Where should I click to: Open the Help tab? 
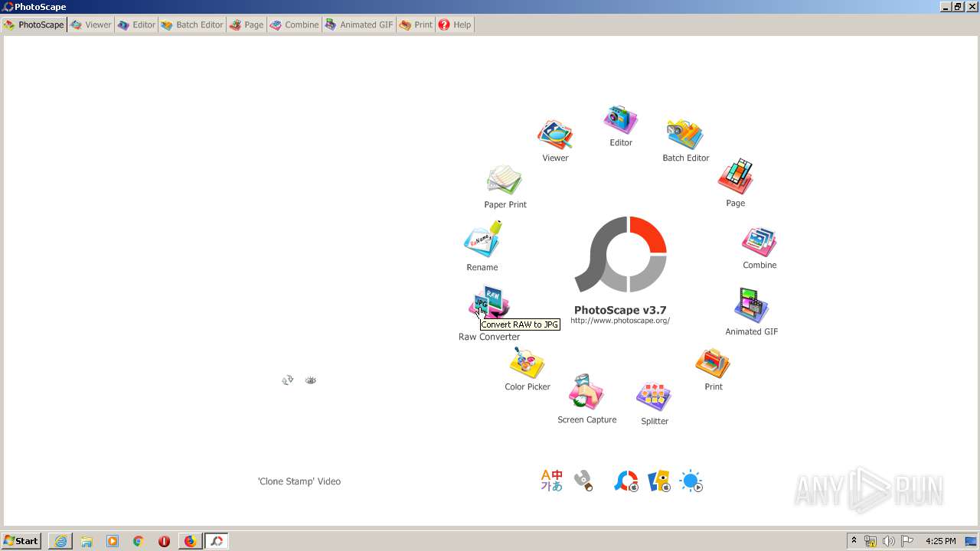pos(455,24)
